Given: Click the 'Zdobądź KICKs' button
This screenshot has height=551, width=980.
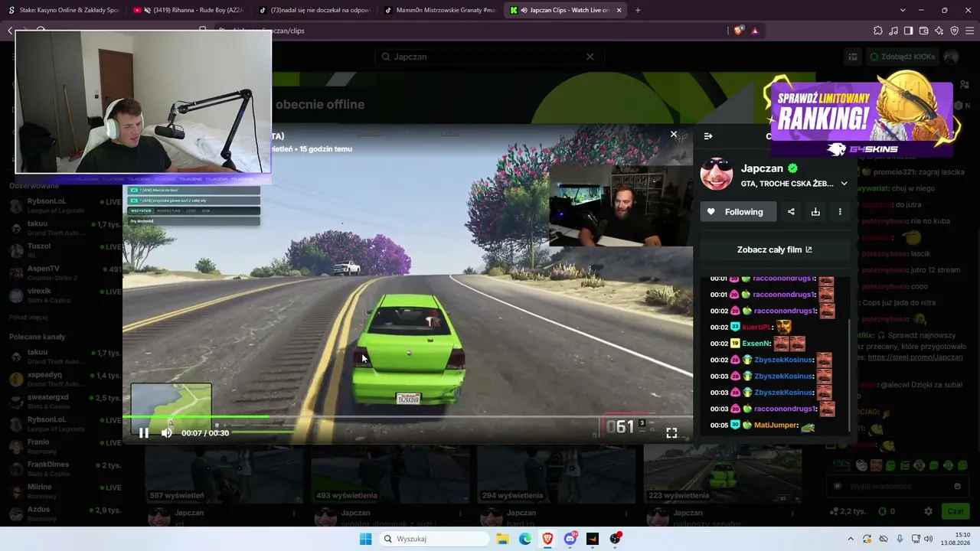Looking at the screenshot, I should pos(902,57).
